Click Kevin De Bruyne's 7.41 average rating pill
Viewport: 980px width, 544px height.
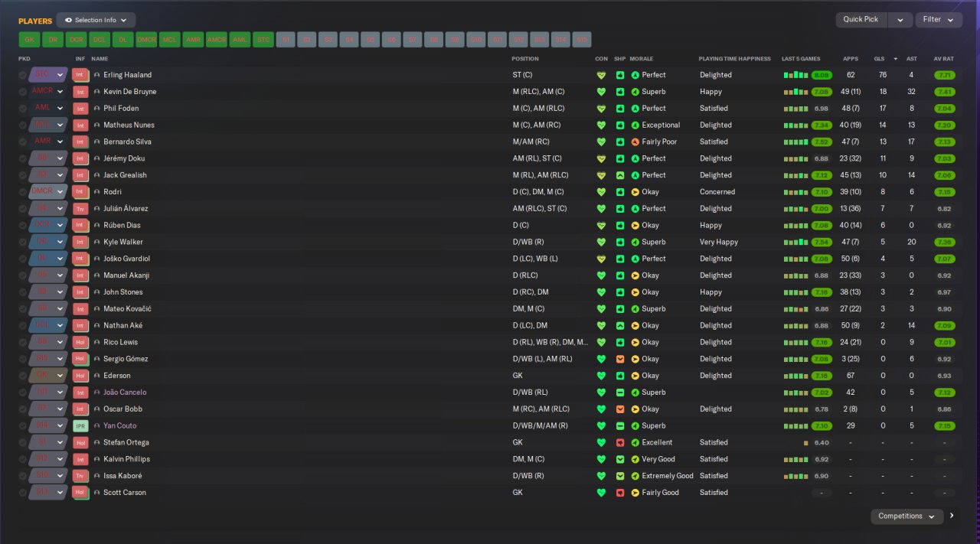pos(944,92)
